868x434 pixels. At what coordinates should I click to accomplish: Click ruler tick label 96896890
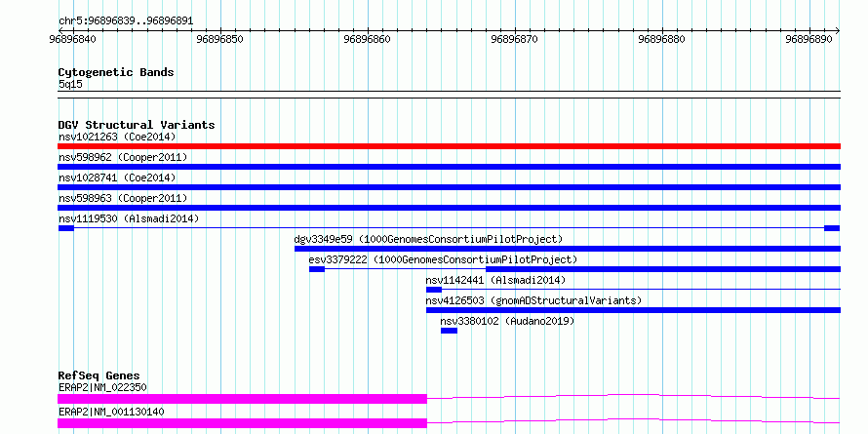pos(809,39)
